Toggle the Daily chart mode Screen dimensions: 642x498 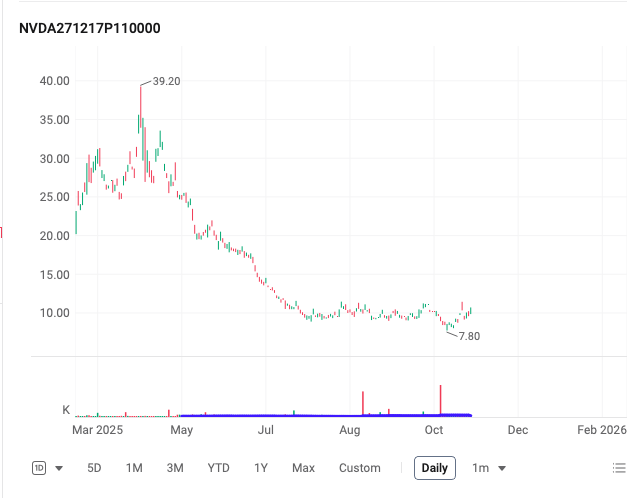pos(435,468)
